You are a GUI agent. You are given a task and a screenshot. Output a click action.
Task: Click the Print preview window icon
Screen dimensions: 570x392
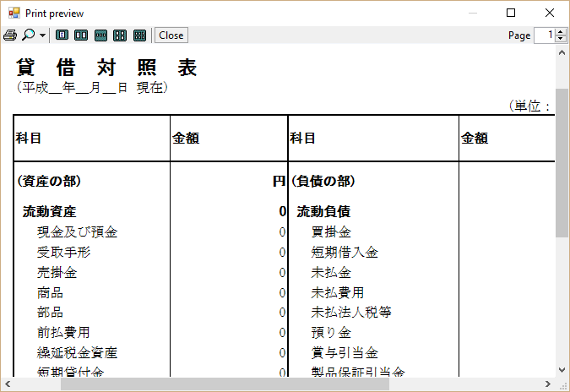(x=13, y=14)
